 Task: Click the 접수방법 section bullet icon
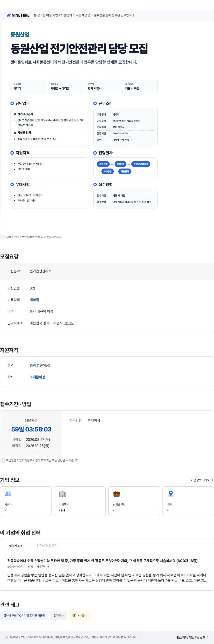pos(95,185)
